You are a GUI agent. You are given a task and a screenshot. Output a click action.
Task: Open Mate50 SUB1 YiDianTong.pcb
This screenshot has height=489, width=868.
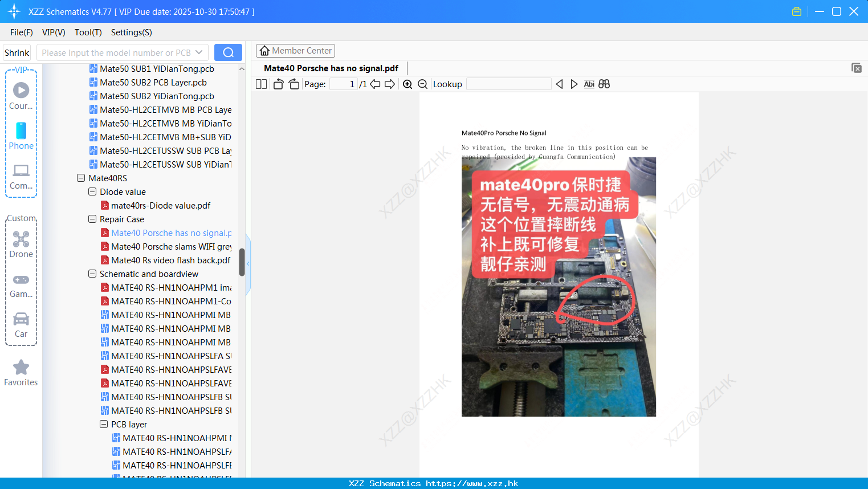click(x=157, y=69)
